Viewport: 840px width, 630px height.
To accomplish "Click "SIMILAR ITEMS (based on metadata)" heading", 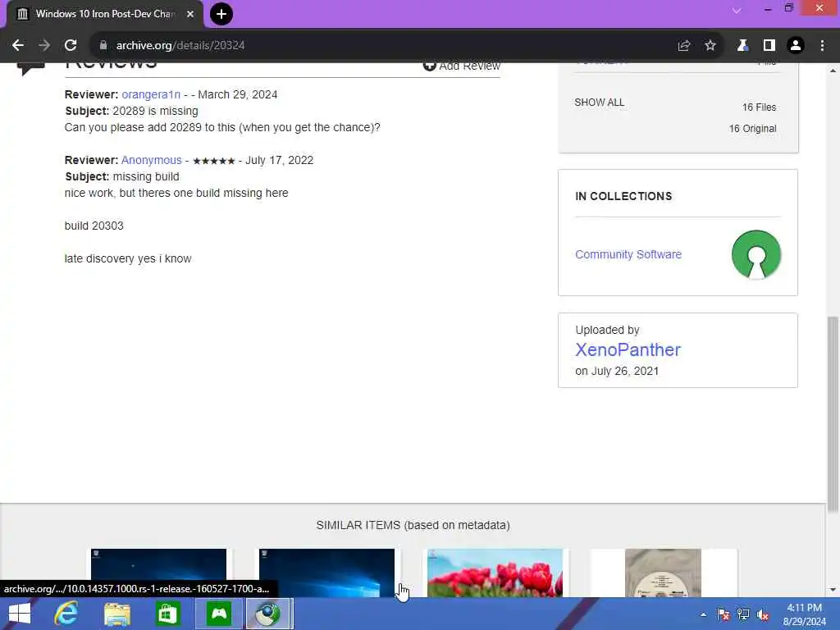I will tap(413, 525).
